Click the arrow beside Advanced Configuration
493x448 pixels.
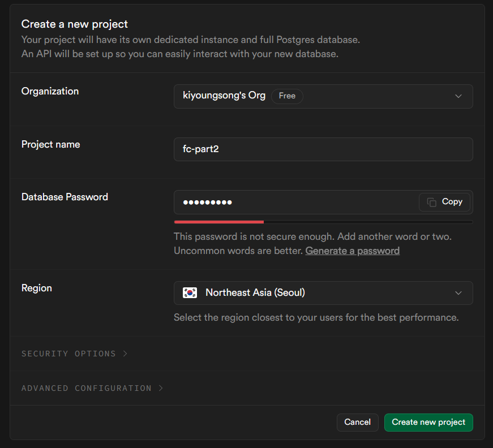pyautogui.click(x=161, y=388)
